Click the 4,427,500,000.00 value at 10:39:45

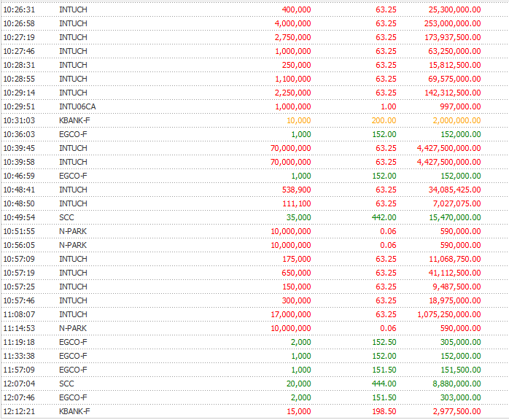pyautogui.click(x=448, y=148)
